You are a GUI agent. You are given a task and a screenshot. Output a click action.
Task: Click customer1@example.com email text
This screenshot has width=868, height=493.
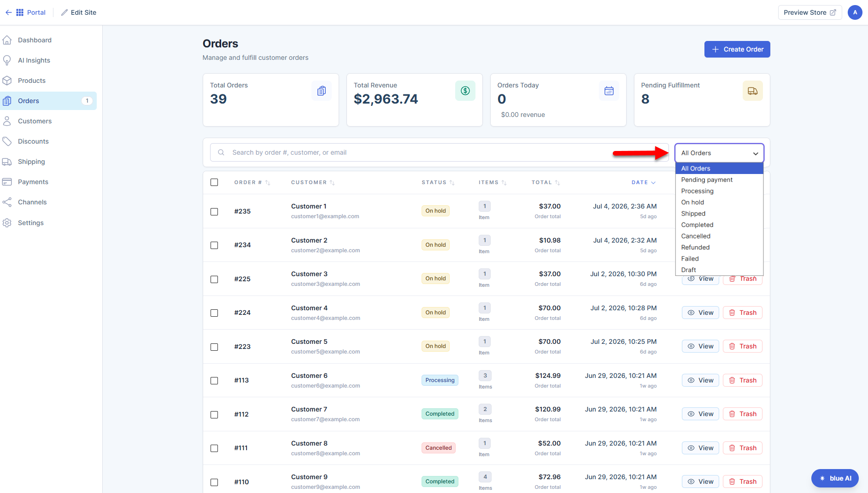pos(325,216)
